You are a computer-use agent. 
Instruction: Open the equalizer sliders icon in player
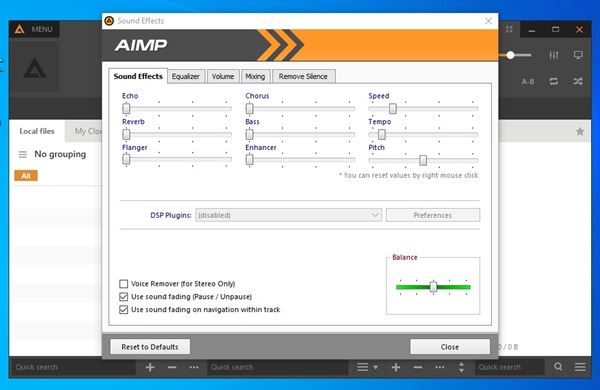point(554,55)
